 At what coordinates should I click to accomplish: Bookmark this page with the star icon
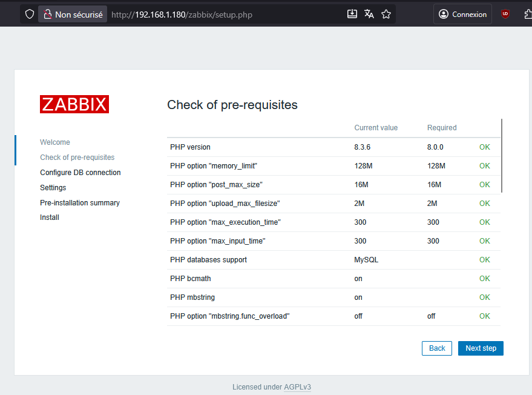(386, 14)
